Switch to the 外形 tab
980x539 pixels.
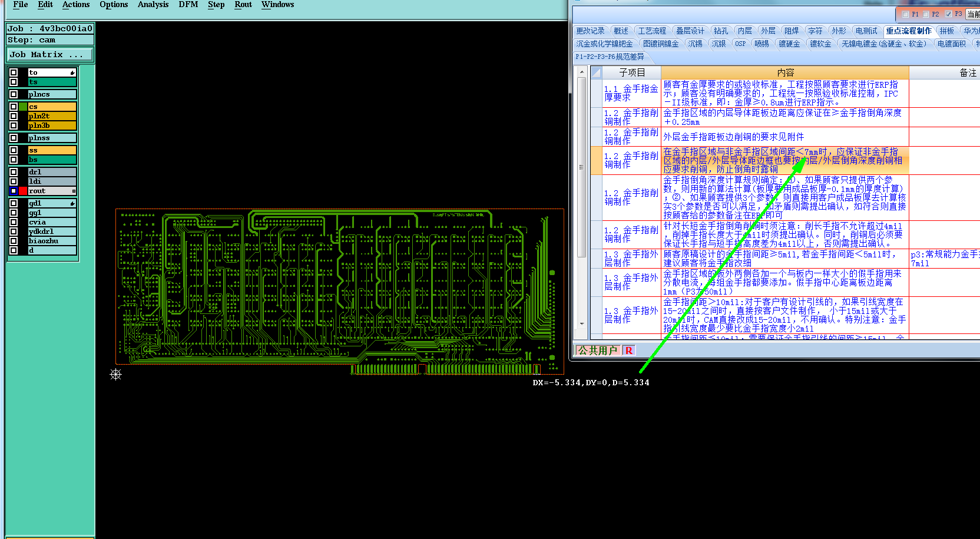coord(839,31)
